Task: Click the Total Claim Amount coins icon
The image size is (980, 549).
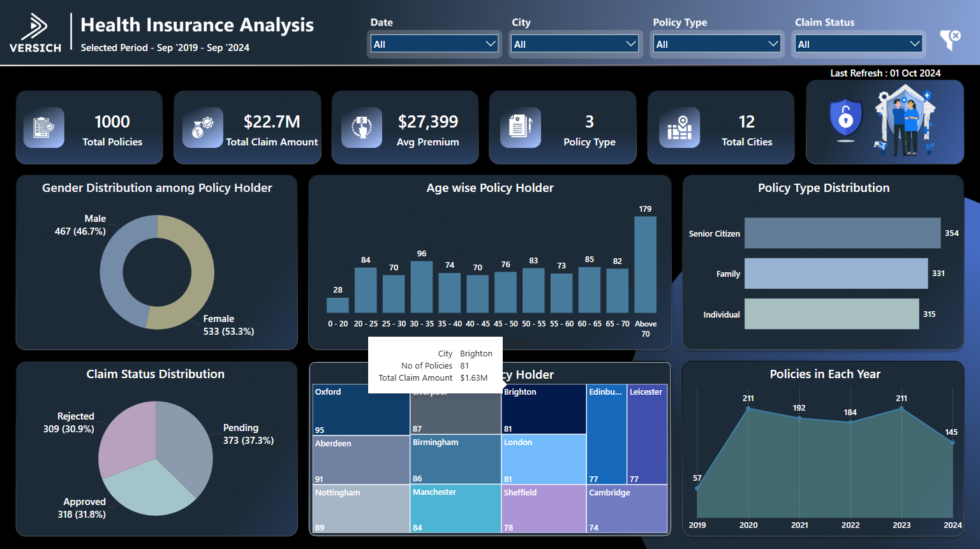Action: [x=203, y=127]
